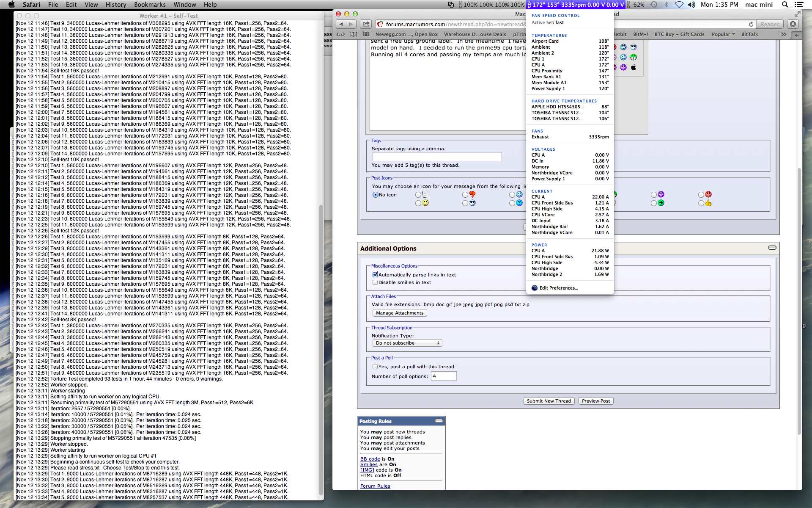Click the globe icon beside Edit Preferences
812x508 pixels.
[535, 288]
